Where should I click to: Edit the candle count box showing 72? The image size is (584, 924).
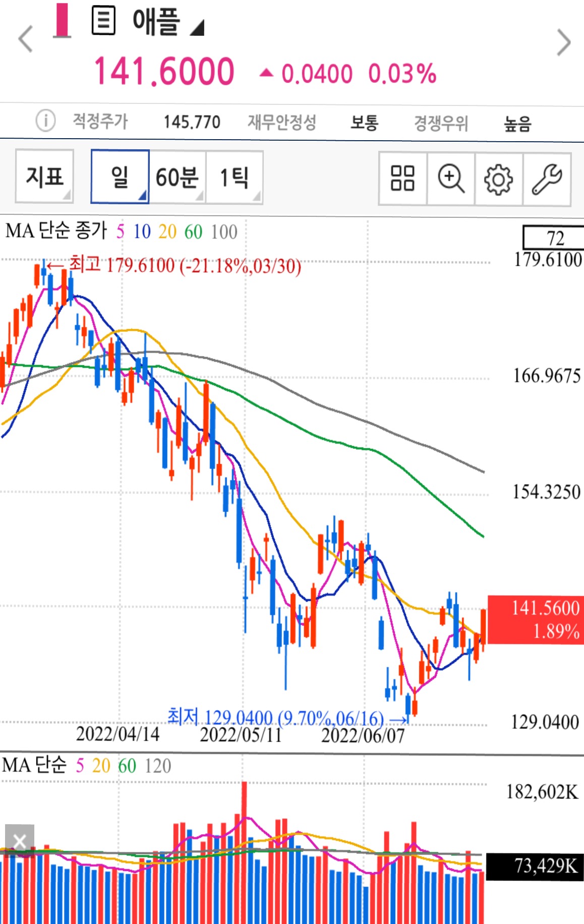tap(554, 238)
